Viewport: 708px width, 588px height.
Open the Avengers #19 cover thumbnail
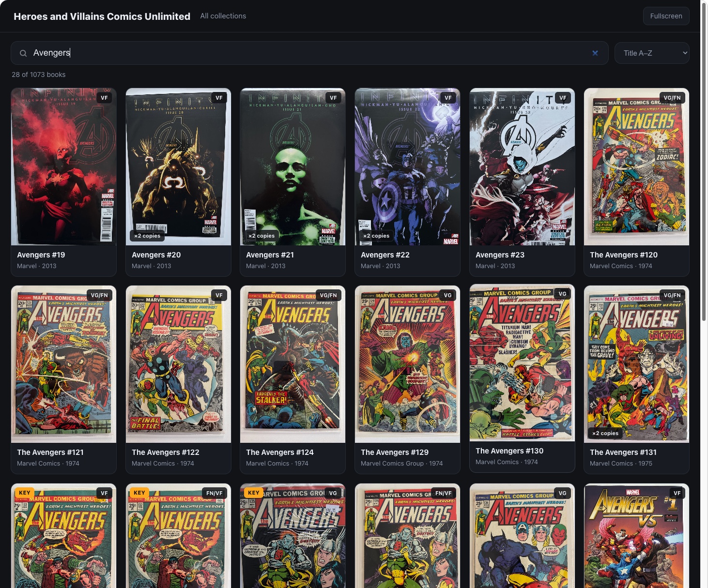(x=64, y=166)
